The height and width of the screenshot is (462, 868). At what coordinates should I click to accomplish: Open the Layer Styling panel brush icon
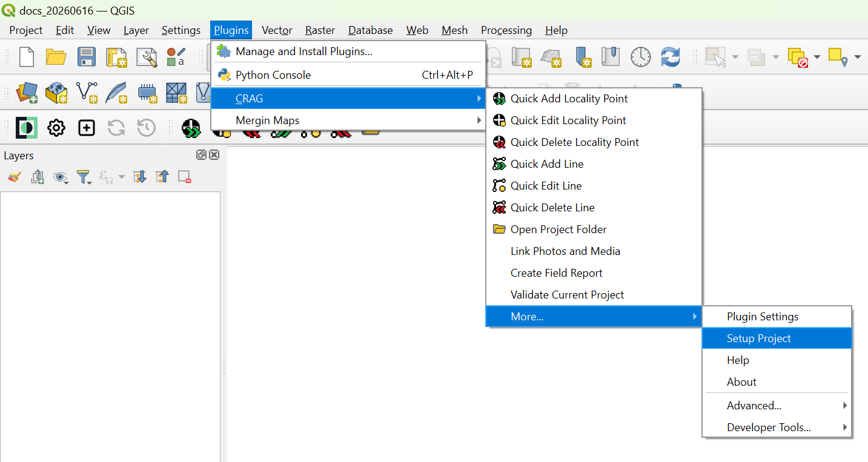point(15,177)
